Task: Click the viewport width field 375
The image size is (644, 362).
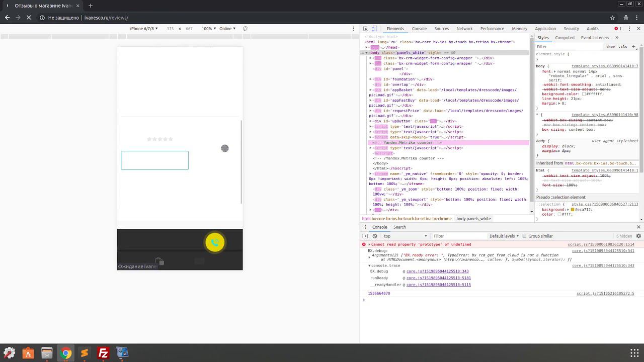Action: [x=170, y=29]
